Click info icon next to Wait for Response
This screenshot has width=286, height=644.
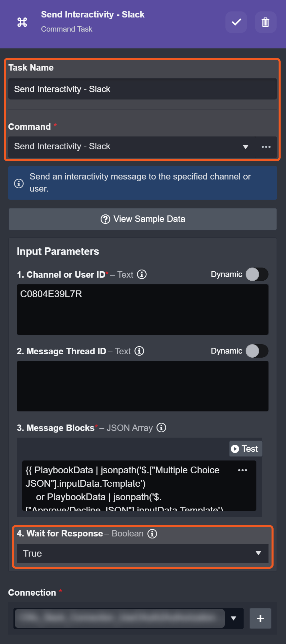tap(152, 533)
